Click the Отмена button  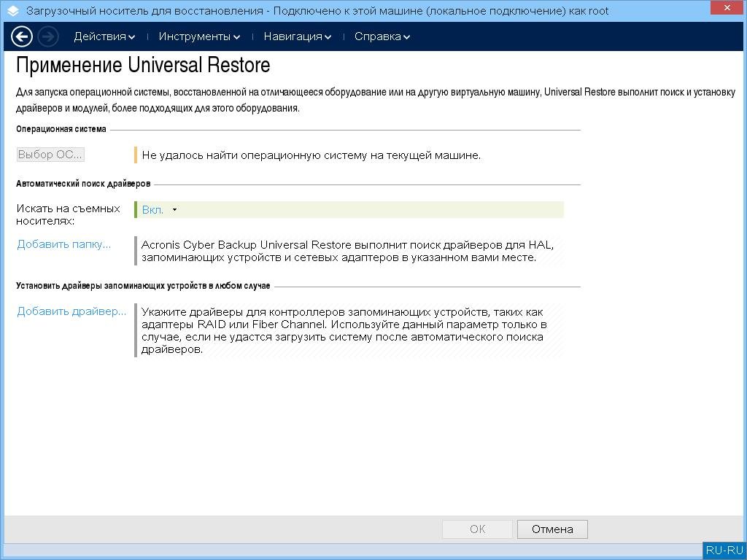[x=553, y=529]
